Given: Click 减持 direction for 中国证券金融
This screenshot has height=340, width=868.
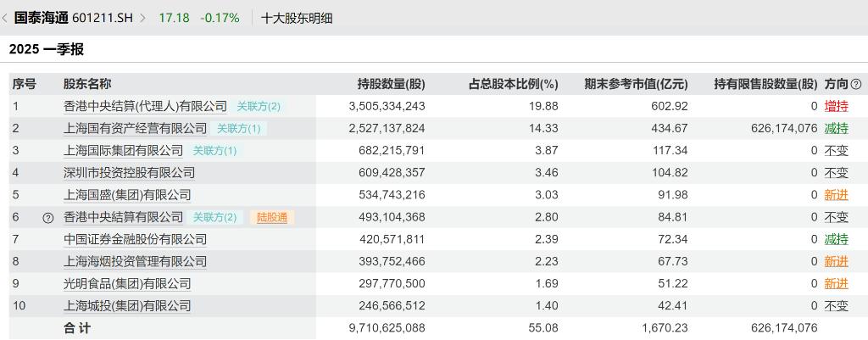Looking at the screenshot, I should coord(836,239).
